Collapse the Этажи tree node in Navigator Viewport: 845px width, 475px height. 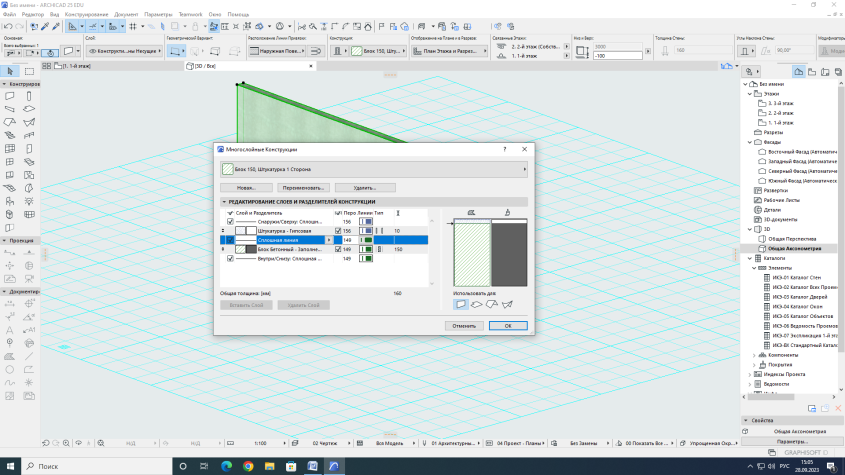tap(750, 94)
